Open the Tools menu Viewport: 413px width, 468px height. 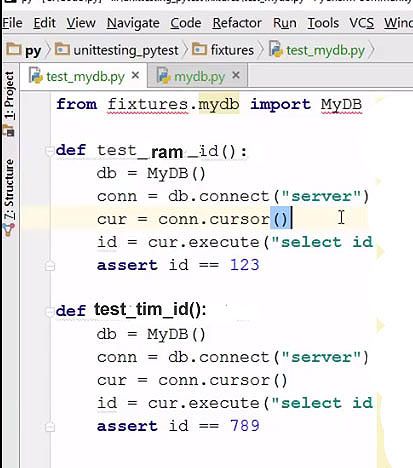[323, 23]
